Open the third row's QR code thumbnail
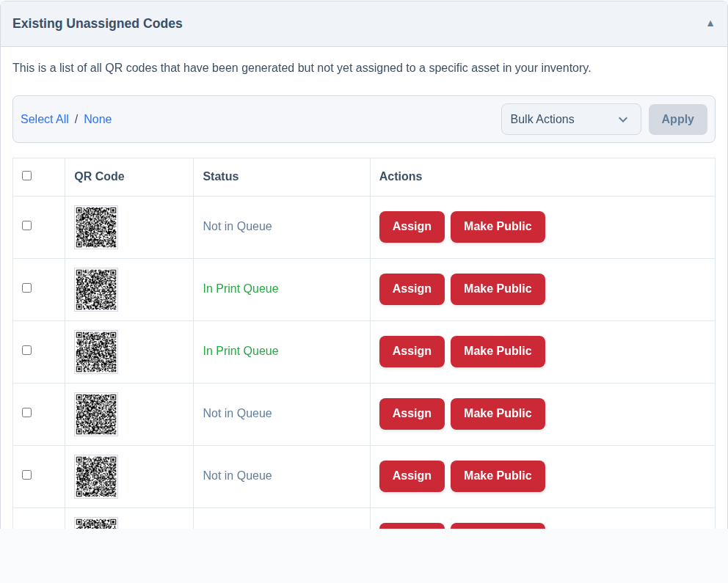The height and width of the screenshot is (583, 728). pyautogui.click(x=96, y=352)
